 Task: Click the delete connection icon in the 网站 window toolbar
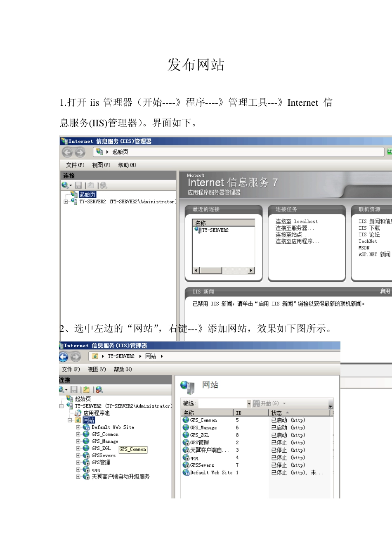click(99, 389)
